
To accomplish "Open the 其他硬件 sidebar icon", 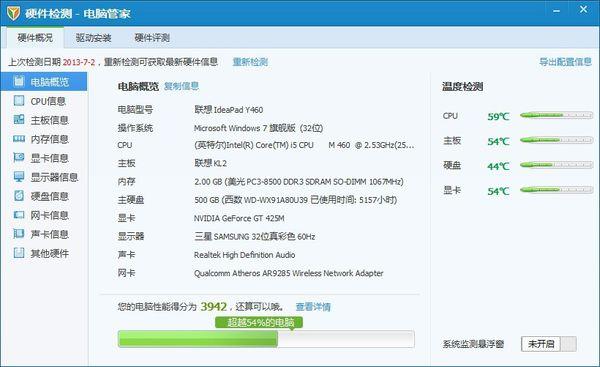I will tap(19, 253).
